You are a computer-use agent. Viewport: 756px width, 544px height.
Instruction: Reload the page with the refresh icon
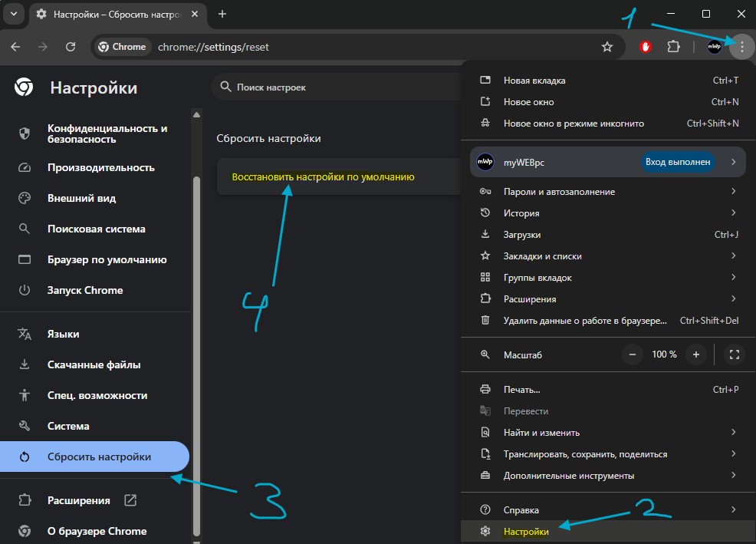click(71, 47)
